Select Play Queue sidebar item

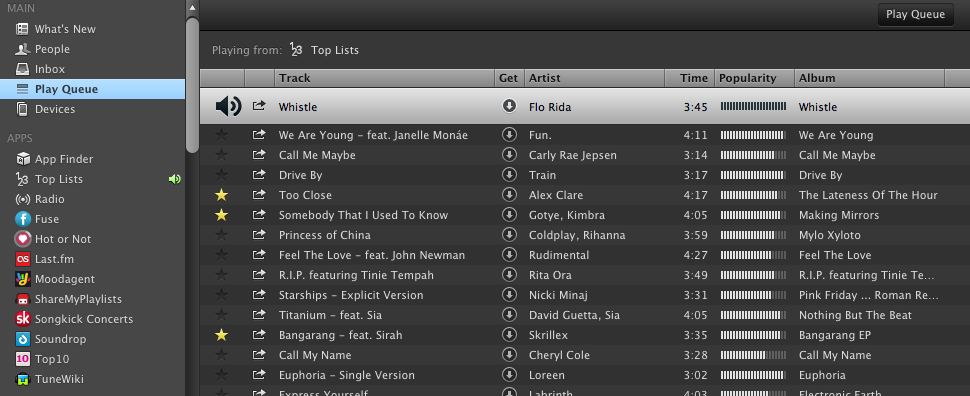pyautogui.click(x=92, y=89)
